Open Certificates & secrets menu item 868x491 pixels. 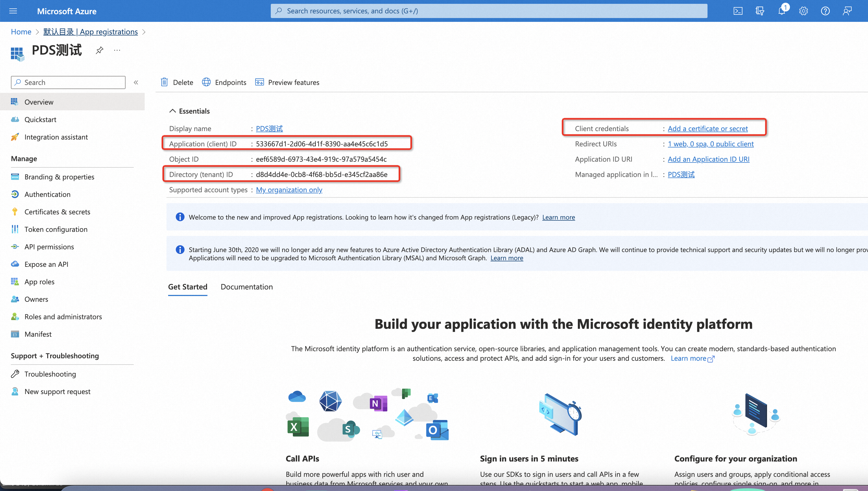pyautogui.click(x=57, y=212)
